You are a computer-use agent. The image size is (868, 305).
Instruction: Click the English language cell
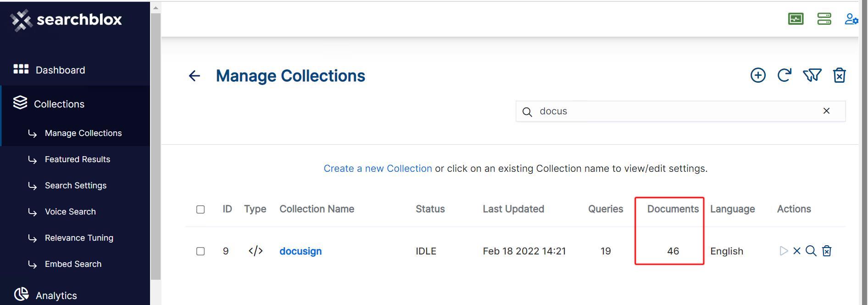pos(727,251)
